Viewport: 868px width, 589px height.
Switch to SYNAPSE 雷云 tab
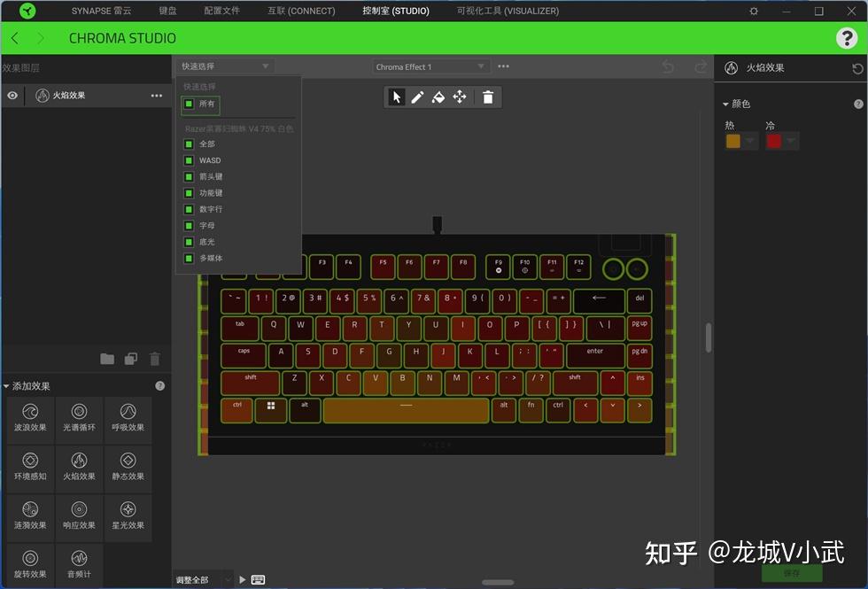(x=101, y=11)
